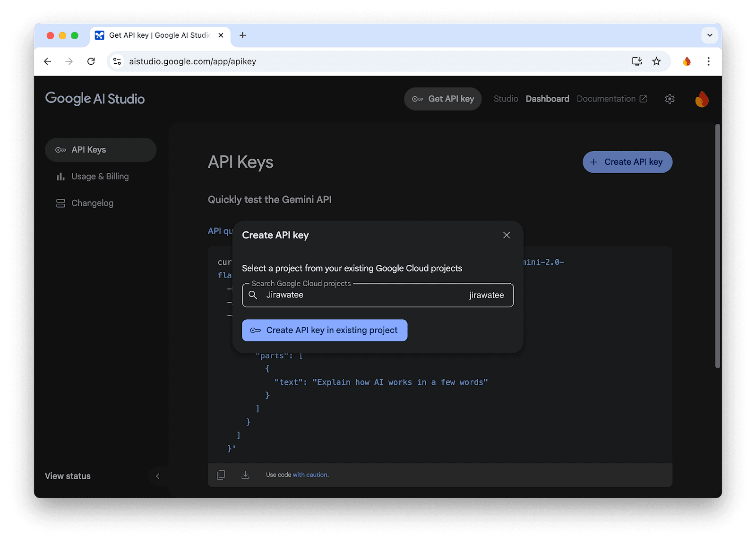Expand the tab search dropdown arrow
Image resolution: width=756 pixels, height=543 pixels.
[x=709, y=35]
